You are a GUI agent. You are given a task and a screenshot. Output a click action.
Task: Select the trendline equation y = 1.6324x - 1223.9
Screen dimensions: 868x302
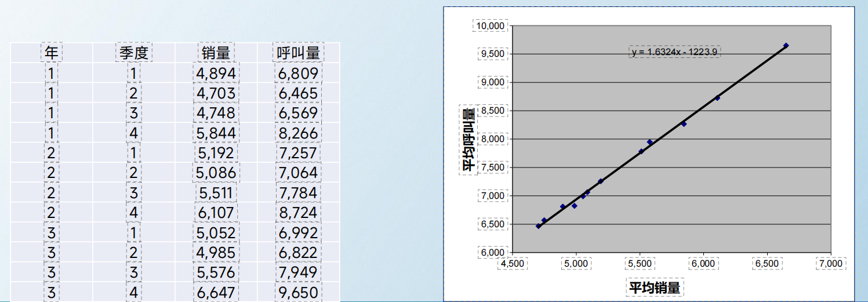(x=675, y=52)
